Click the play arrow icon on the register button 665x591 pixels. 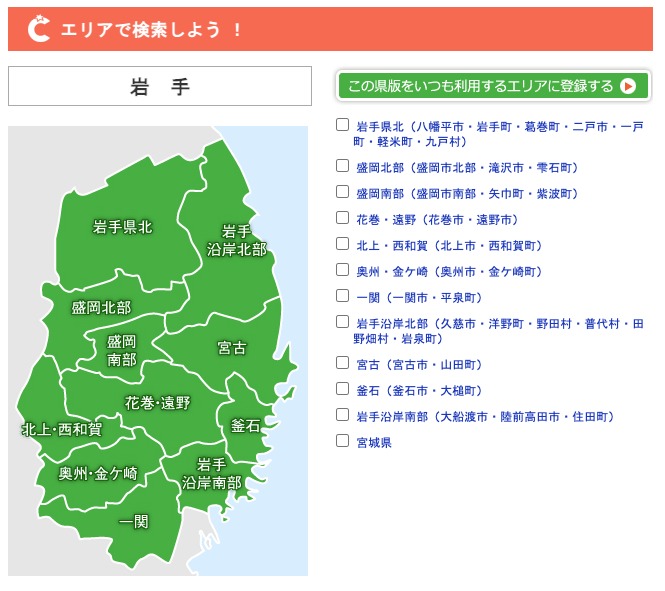point(628,86)
